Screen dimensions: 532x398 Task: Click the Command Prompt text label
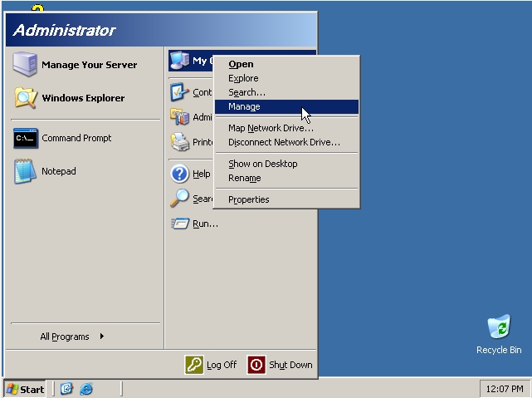tap(76, 138)
